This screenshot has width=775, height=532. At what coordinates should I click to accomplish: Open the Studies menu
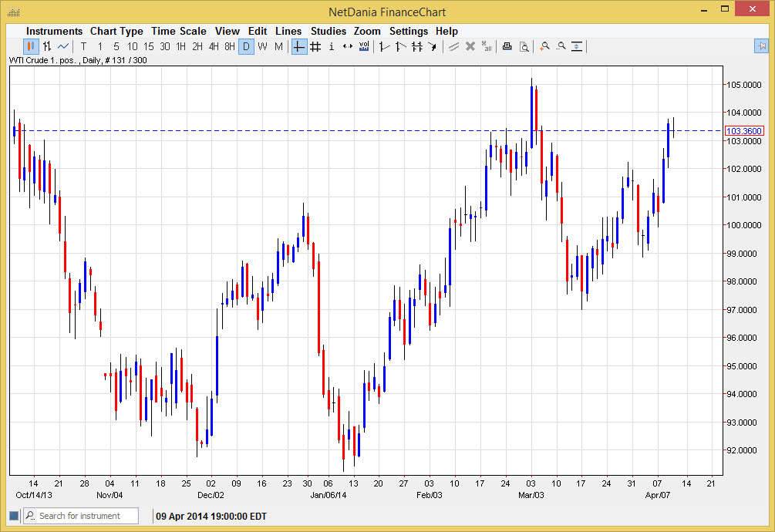pos(328,31)
